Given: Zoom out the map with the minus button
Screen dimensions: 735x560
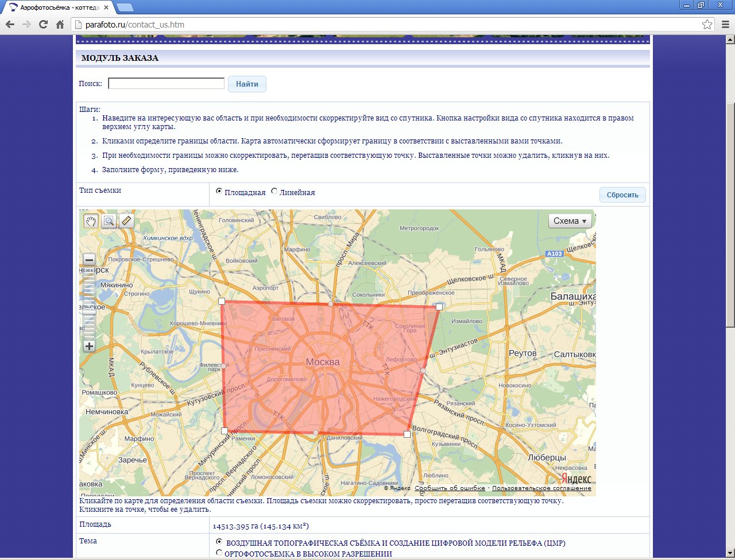Looking at the screenshot, I should (89, 259).
